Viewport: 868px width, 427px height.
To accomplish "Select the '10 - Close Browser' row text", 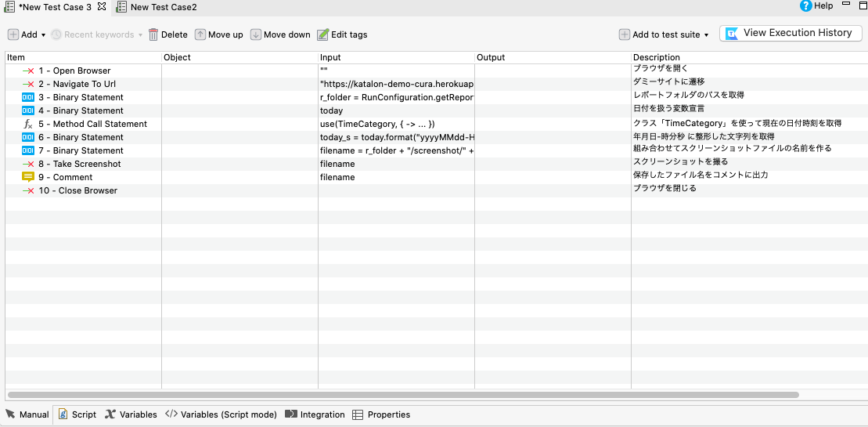I will click(78, 190).
